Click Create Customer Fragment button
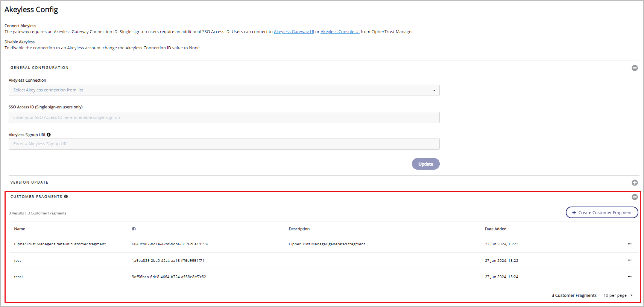Viewport: 644px width, 307px height. point(601,213)
